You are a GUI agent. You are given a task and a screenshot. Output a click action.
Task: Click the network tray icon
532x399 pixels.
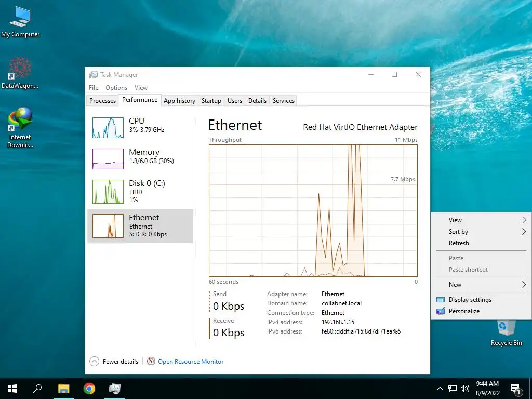pos(453,389)
